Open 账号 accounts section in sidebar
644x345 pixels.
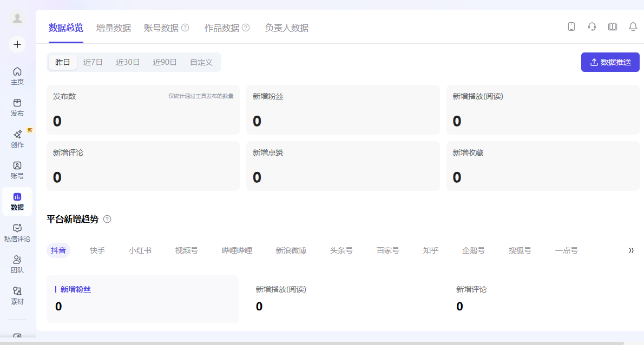click(17, 170)
